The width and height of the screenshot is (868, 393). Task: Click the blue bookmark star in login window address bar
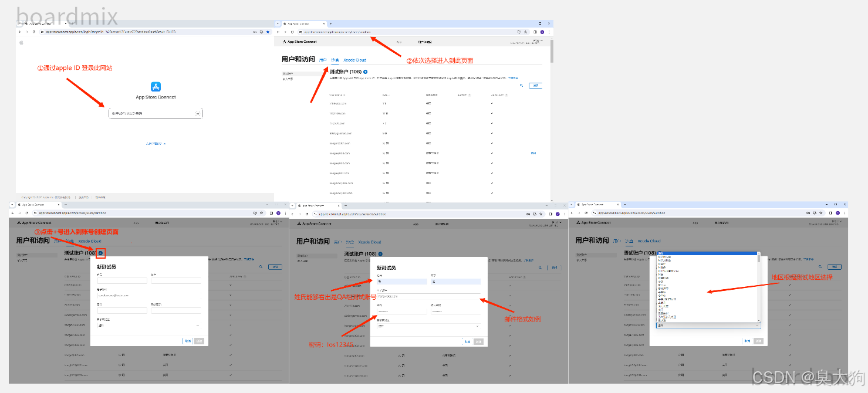coord(268,31)
